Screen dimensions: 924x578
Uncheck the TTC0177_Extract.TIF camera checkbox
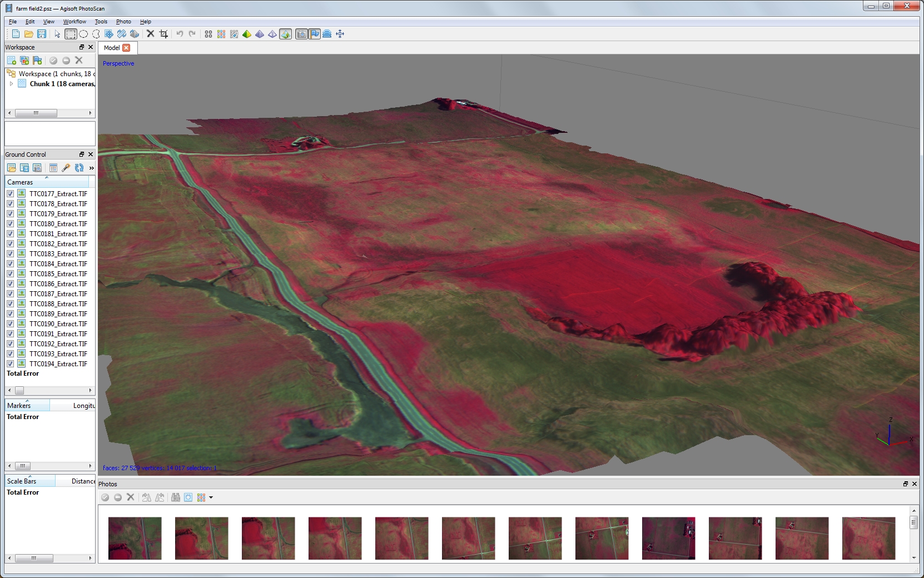point(10,194)
